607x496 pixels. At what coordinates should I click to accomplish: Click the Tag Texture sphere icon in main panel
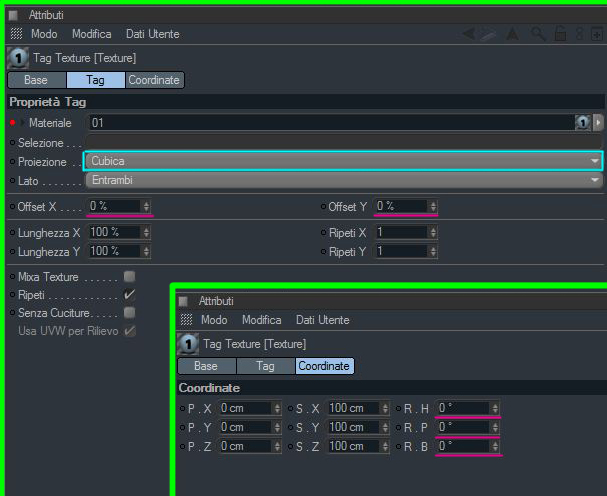tap(18, 58)
